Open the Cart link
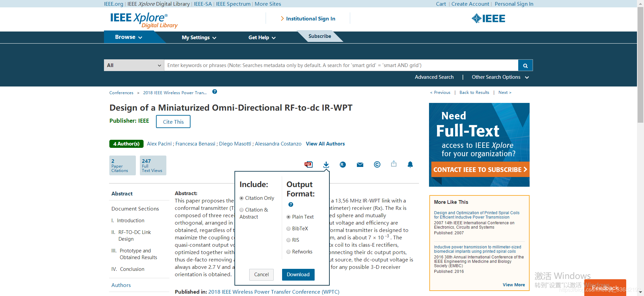 (441, 4)
